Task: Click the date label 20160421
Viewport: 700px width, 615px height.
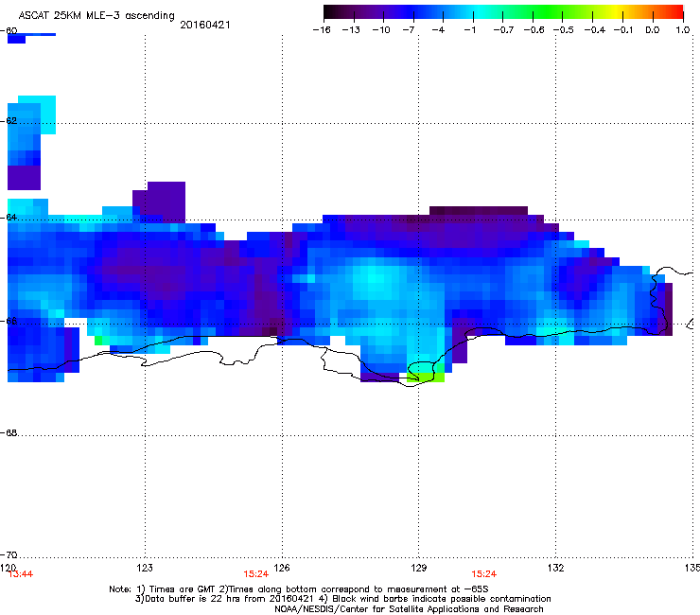Action: click(205, 25)
